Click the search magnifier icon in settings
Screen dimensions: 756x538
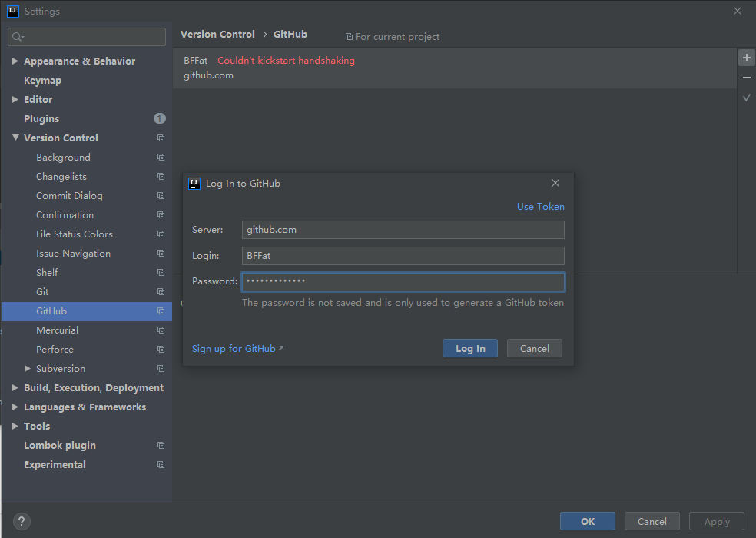point(16,37)
